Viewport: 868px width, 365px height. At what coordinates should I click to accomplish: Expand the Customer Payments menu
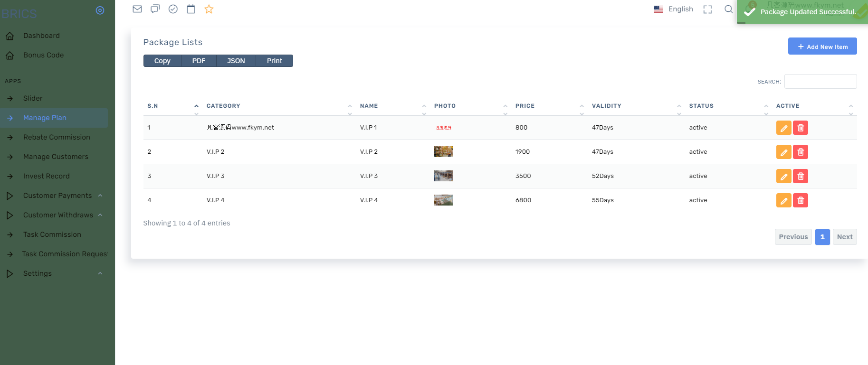57,196
